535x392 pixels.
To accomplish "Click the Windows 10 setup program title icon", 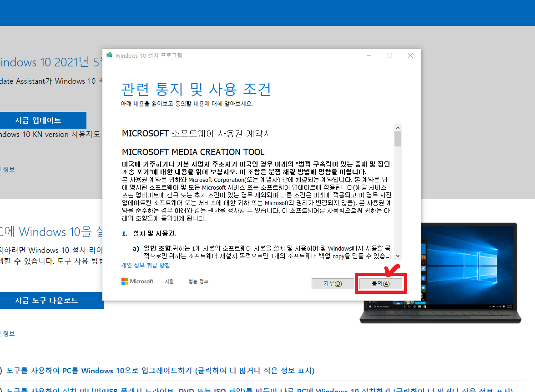I will 110,55.
